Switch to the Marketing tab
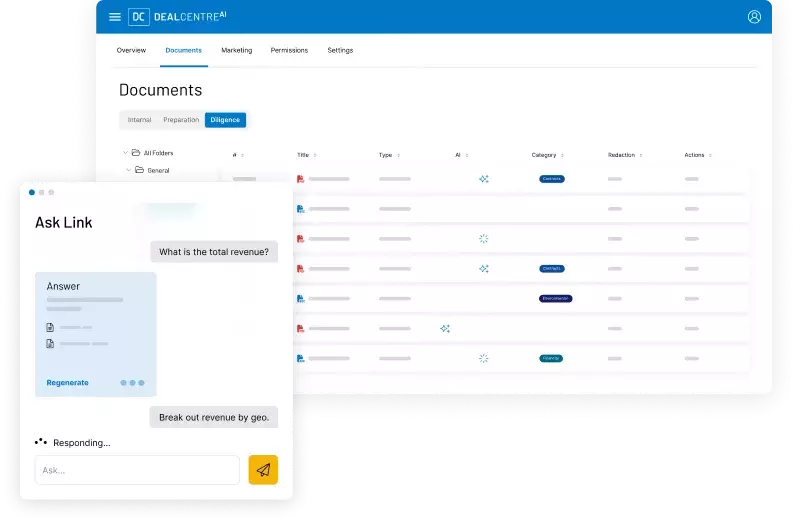The width and height of the screenshot is (803, 520). point(236,50)
